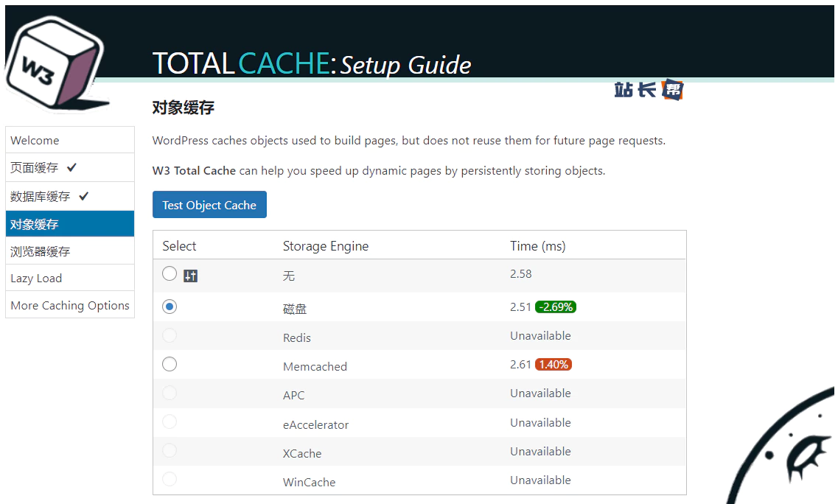Choose the Memcached radio button
Screen dimensions: 838x504
click(x=170, y=364)
